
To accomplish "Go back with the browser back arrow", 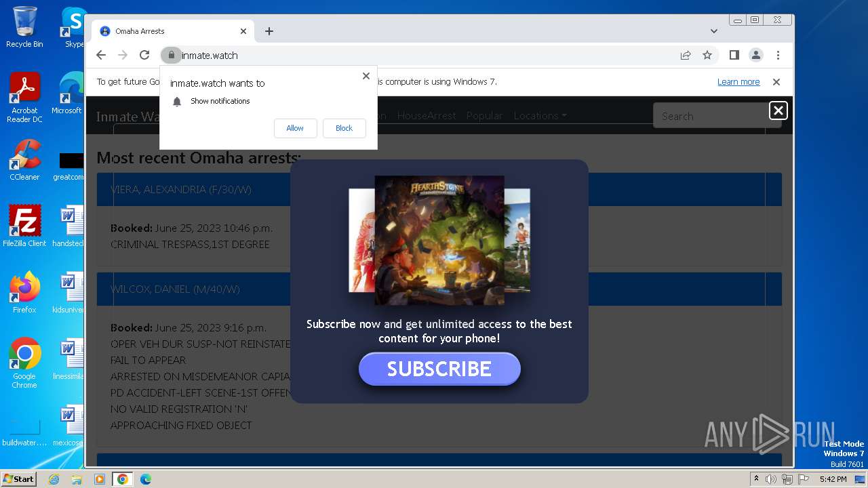I will [x=101, y=56].
